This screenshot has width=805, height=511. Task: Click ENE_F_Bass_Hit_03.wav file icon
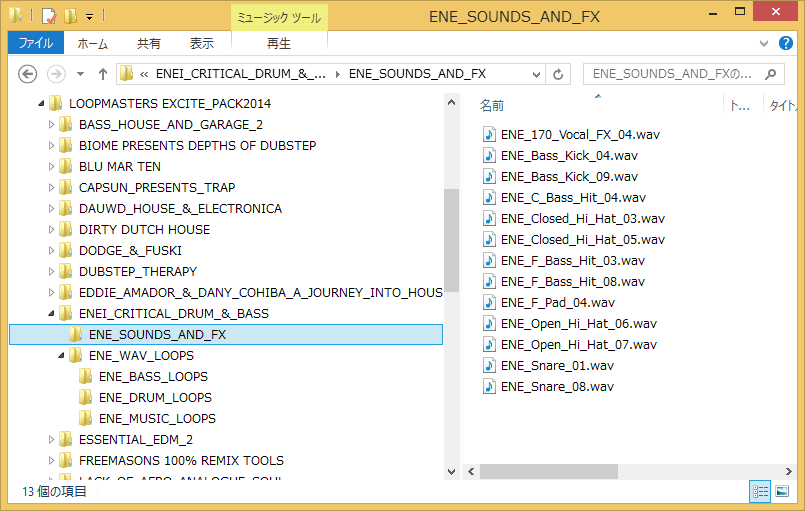pos(489,261)
